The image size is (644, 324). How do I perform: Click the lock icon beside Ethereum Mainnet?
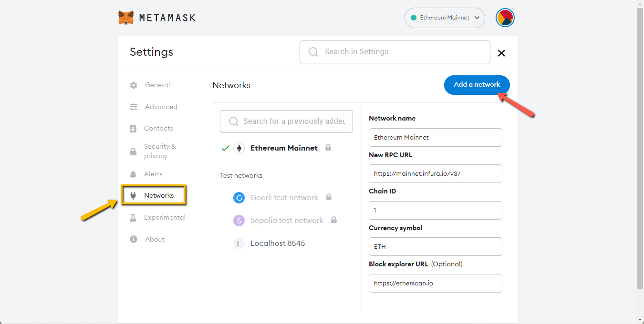click(x=328, y=148)
